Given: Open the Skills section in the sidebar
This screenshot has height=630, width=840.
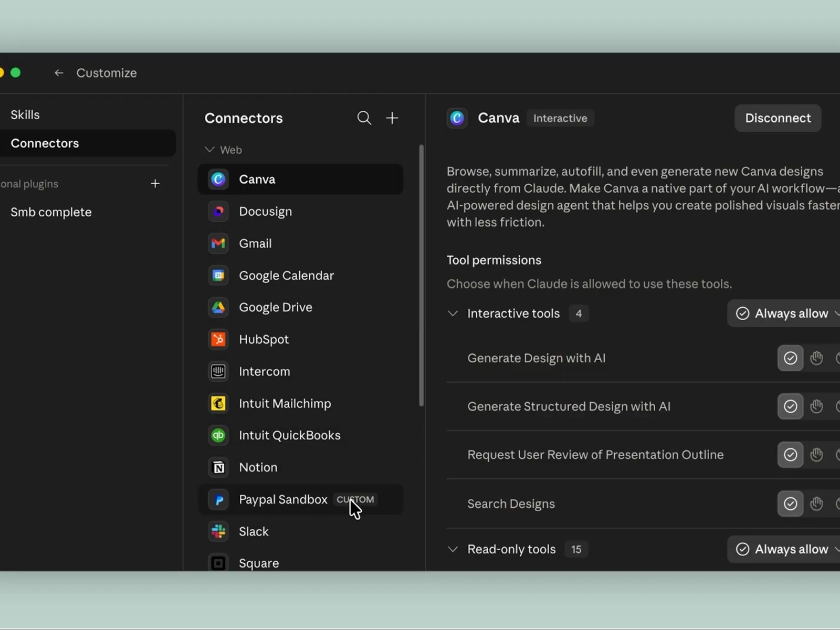Looking at the screenshot, I should (25, 115).
